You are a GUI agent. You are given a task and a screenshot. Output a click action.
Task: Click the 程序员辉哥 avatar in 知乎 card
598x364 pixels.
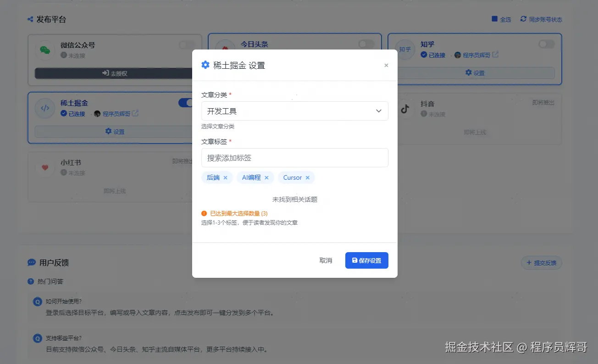458,55
